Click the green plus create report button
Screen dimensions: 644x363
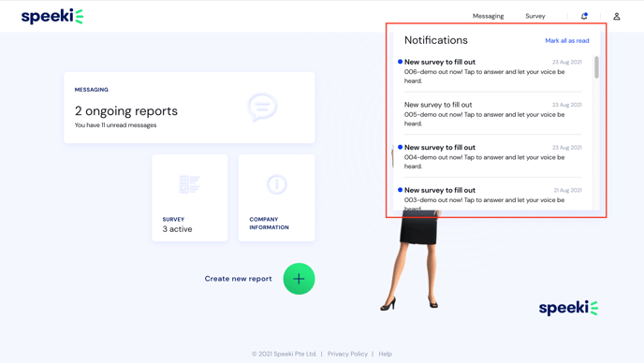tap(299, 279)
